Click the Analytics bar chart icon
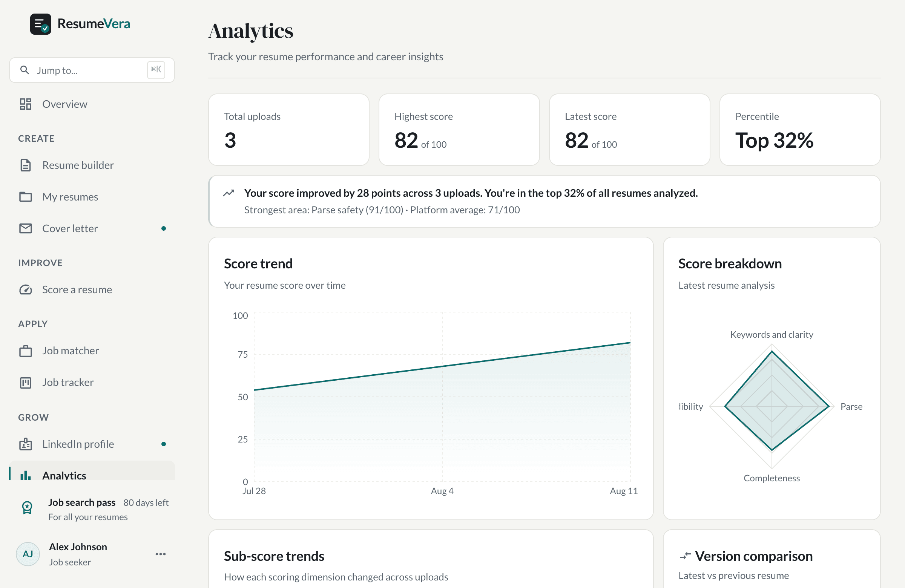The image size is (905, 588). (x=26, y=475)
